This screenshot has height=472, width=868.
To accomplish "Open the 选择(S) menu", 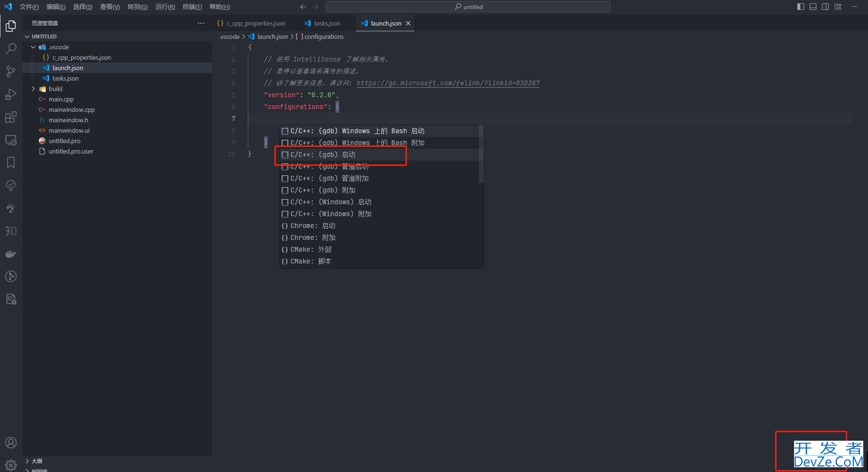I will [x=83, y=7].
